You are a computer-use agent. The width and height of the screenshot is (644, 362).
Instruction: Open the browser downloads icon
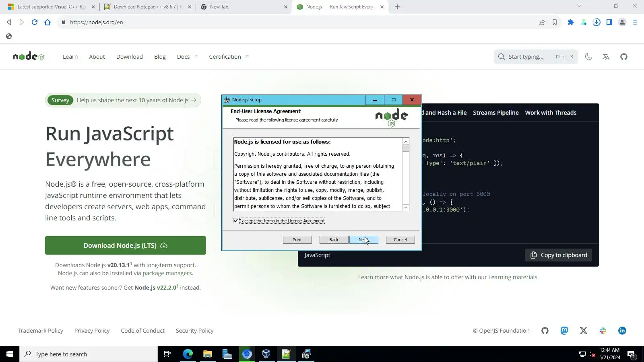597,22
